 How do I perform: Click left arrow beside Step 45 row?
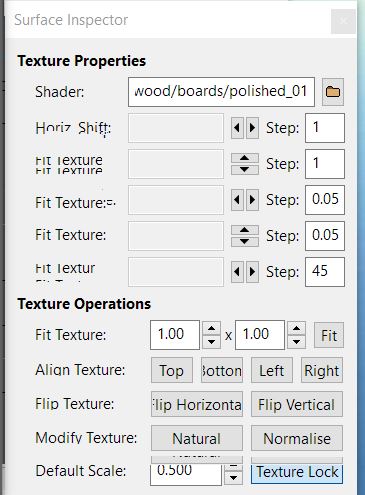(237, 272)
